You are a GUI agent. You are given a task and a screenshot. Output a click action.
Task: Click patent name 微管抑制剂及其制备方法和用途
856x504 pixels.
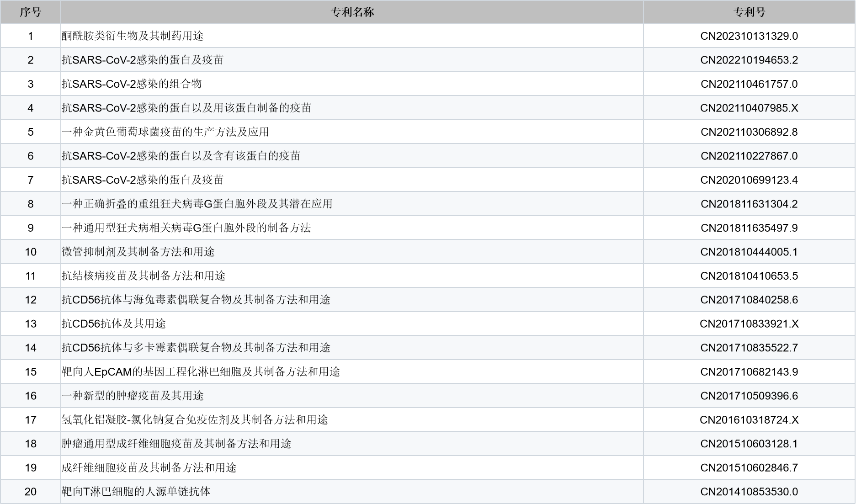tap(138, 252)
